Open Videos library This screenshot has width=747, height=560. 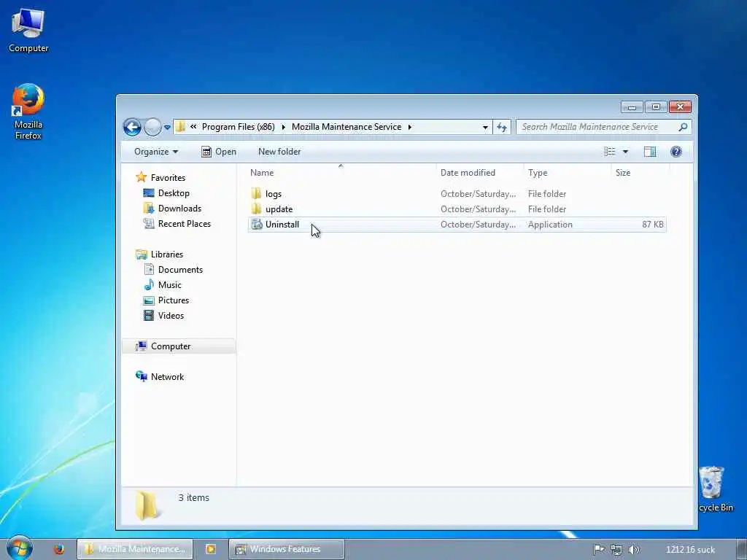click(171, 315)
